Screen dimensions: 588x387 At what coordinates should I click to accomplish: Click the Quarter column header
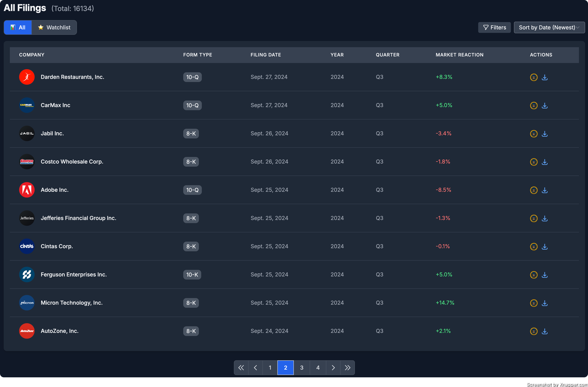click(x=388, y=55)
